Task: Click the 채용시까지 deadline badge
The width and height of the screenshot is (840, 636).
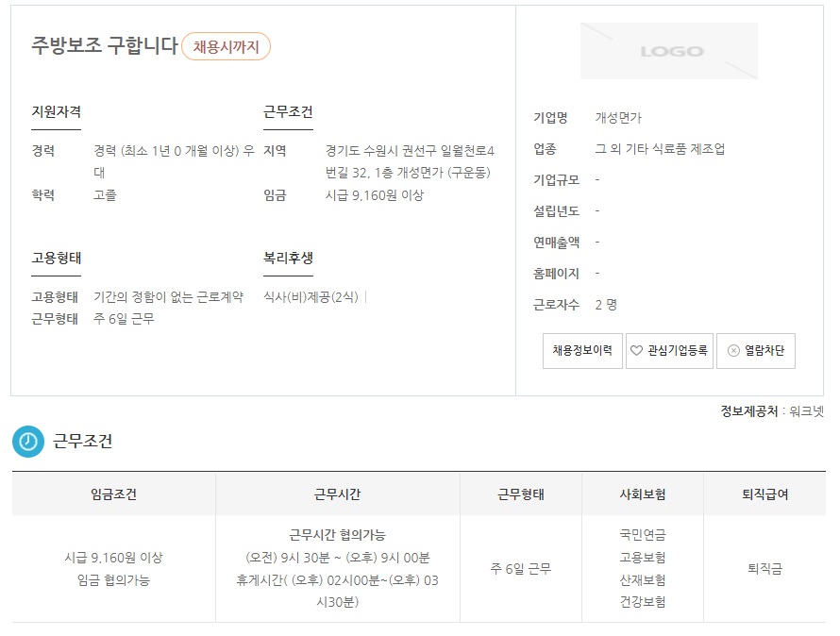Action: tap(226, 46)
